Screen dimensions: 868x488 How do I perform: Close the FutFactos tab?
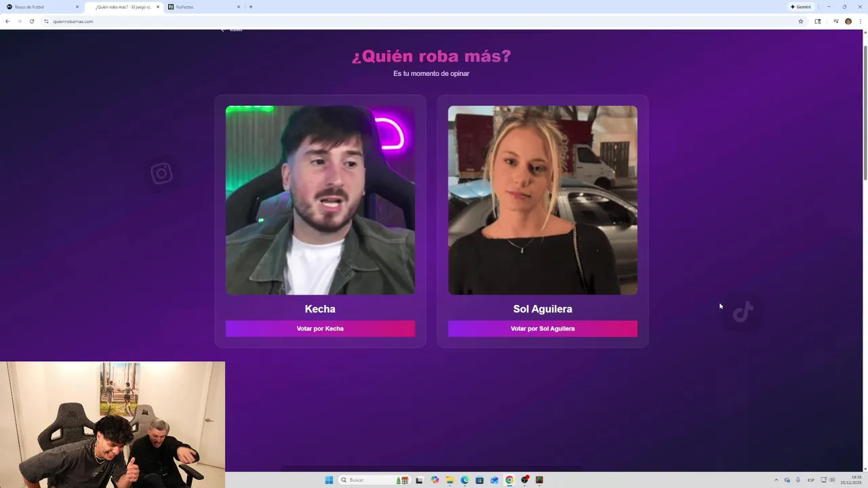[239, 7]
